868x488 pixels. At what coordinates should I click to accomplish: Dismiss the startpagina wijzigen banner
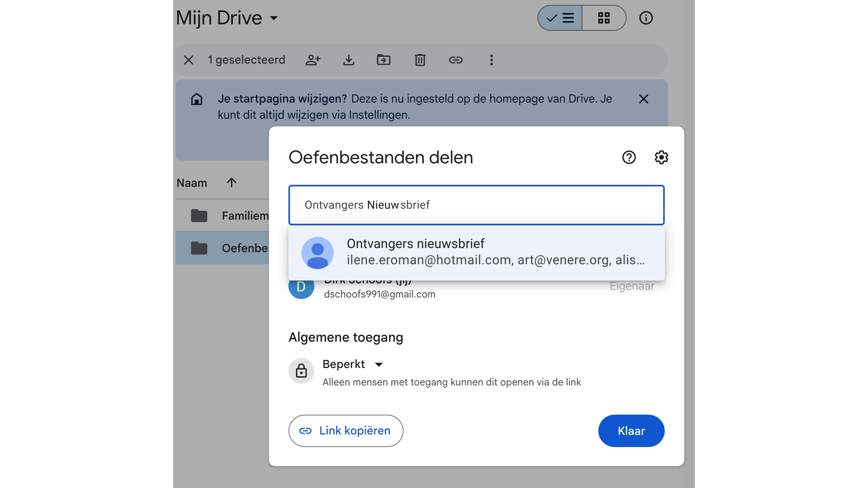click(643, 99)
